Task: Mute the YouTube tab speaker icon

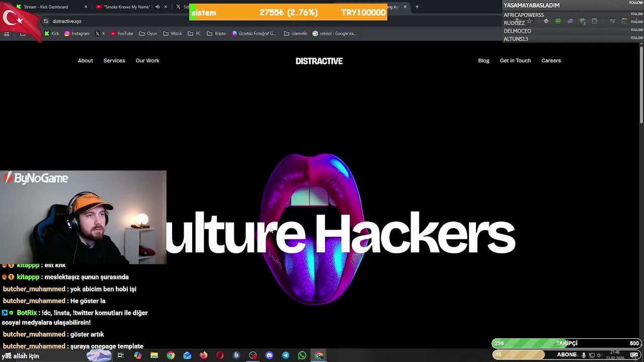Action: point(157,7)
